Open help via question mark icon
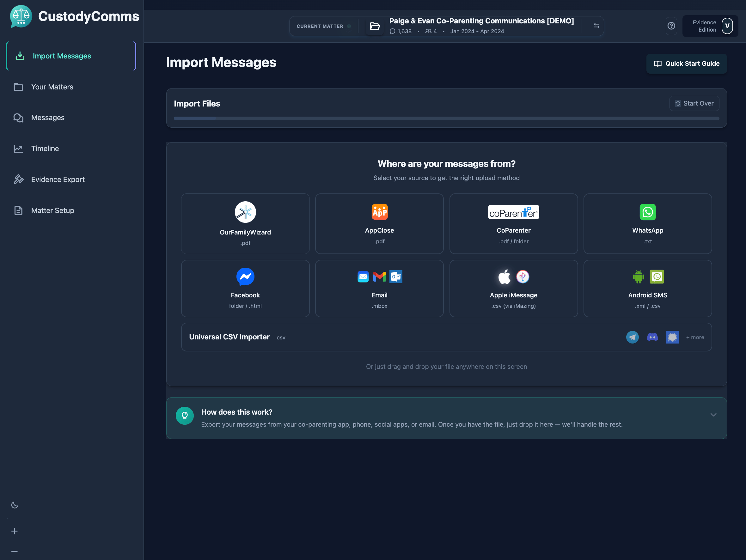 671,26
